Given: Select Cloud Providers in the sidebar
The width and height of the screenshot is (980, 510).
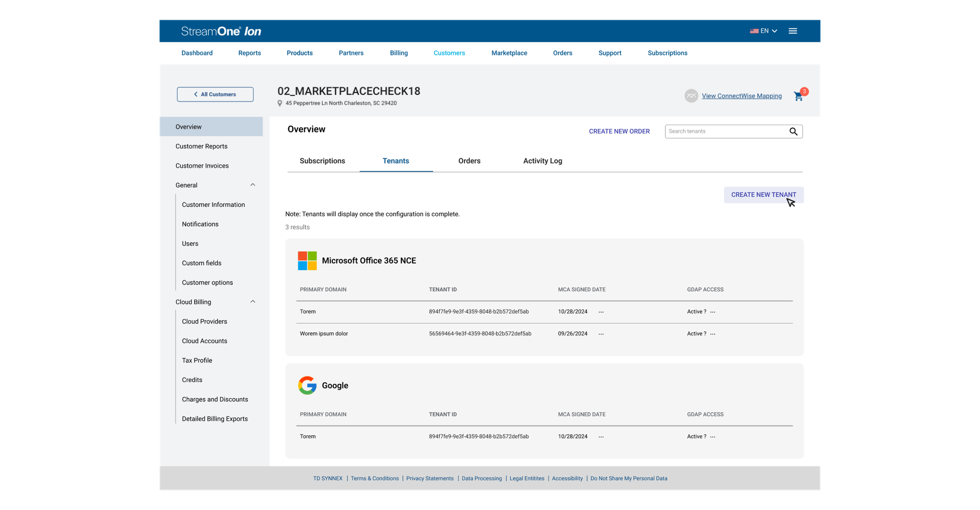Looking at the screenshot, I should [204, 321].
